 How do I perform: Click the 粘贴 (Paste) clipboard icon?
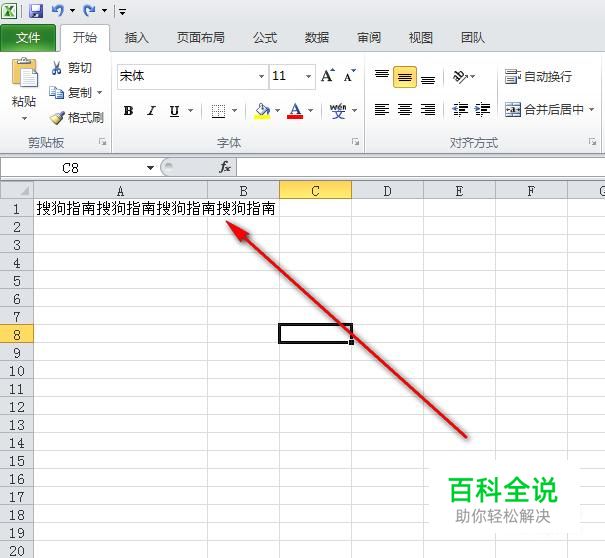(24, 73)
